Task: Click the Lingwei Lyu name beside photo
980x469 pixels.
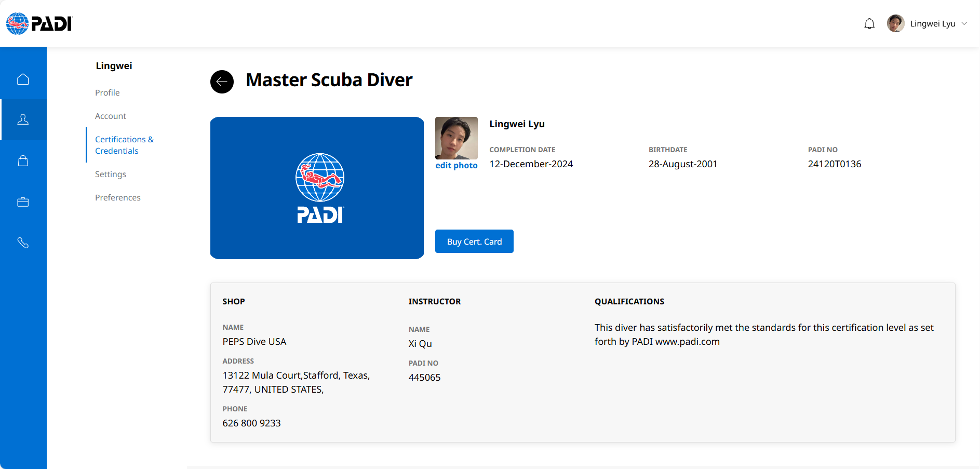Action: (x=517, y=124)
